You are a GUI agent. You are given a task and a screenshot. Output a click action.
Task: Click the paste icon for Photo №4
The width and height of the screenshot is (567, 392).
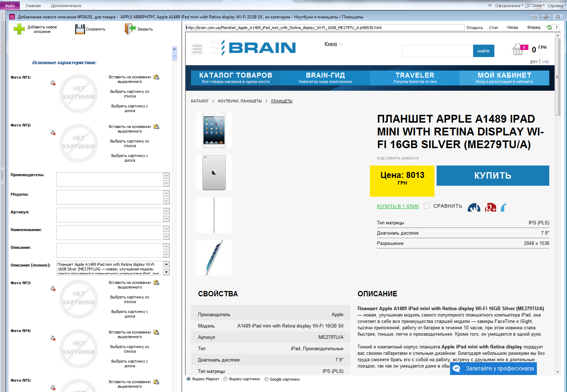click(156, 332)
